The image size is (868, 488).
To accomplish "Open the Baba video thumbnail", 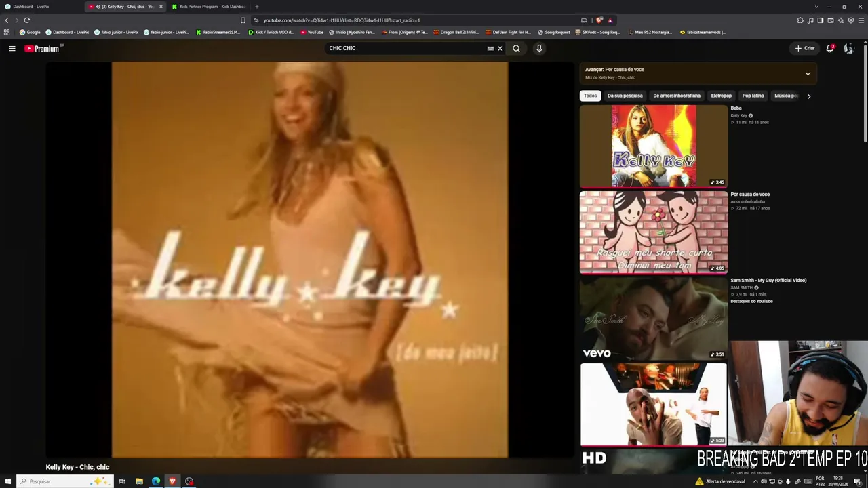I will coord(654,146).
